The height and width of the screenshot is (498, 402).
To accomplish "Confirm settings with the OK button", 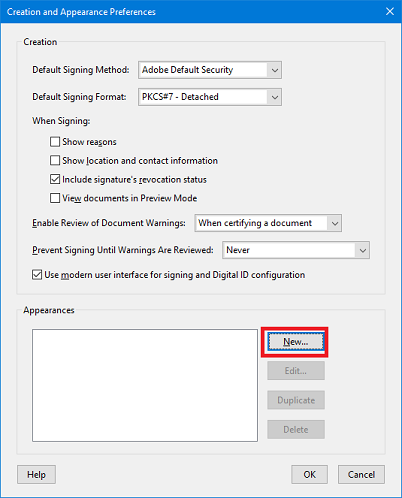I will [x=309, y=474].
